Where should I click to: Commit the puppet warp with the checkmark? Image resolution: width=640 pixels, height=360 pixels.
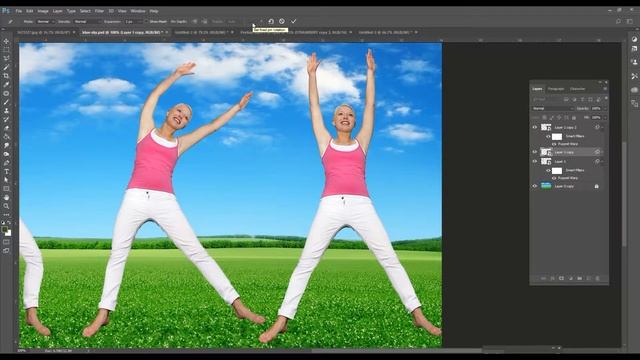[x=293, y=21]
